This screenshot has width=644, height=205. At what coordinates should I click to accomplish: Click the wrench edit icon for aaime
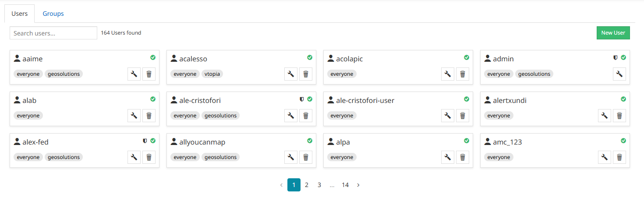134,74
